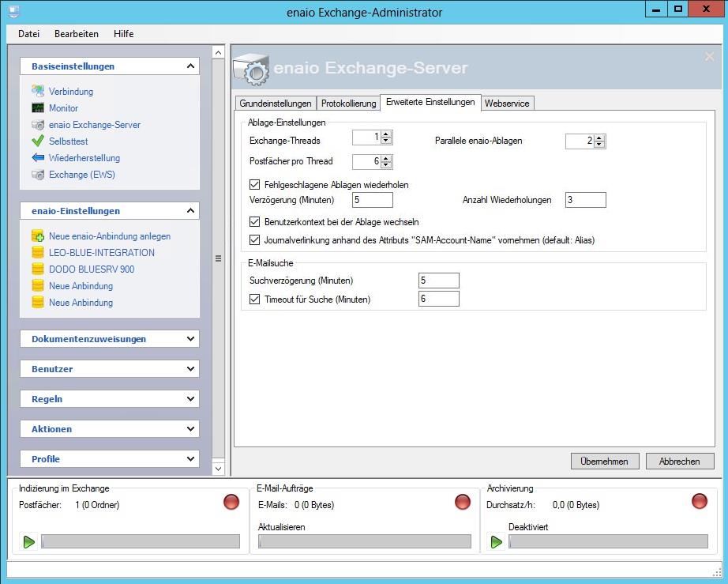Image resolution: width=728 pixels, height=584 pixels.
Task: Start Archivierung with green play icon
Action: click(497, 541)
